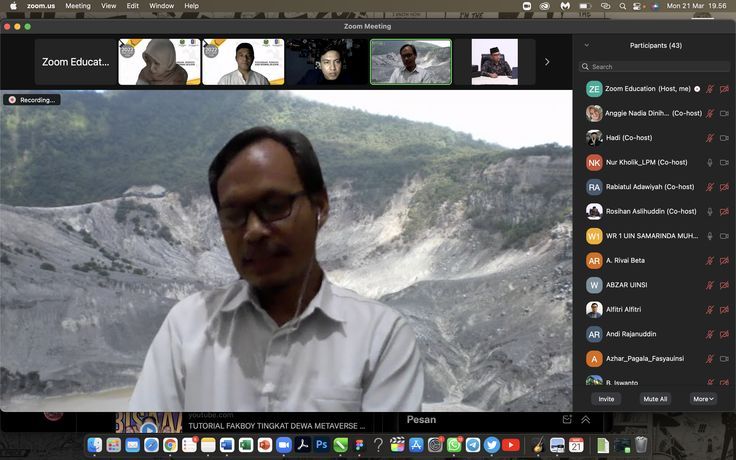Click the Participants (43) header
The width and height of the screenshot is (736, 460).
point(655,46)
